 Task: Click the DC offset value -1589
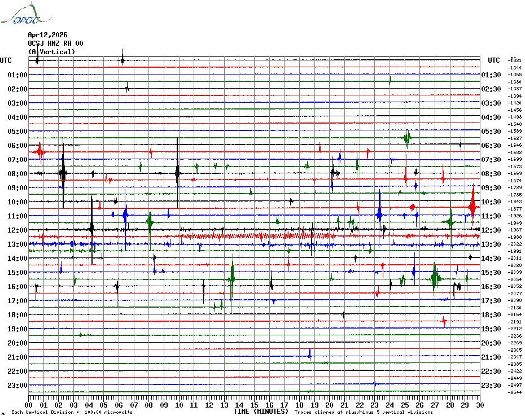coord(515,132)
